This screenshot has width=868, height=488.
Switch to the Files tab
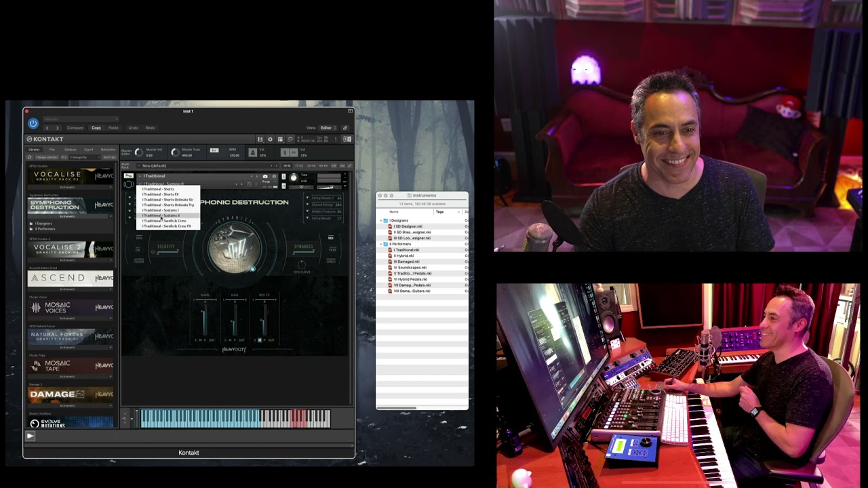point(52,150)
